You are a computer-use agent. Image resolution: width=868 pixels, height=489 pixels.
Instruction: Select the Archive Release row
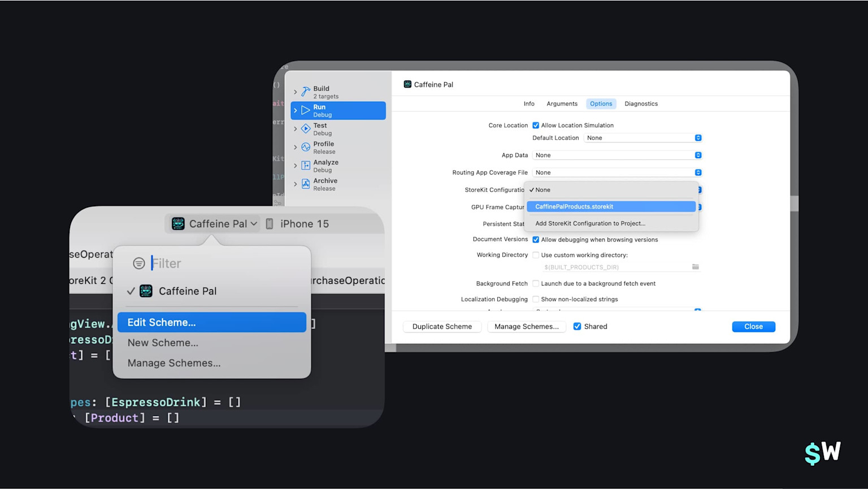pos(338,184)
